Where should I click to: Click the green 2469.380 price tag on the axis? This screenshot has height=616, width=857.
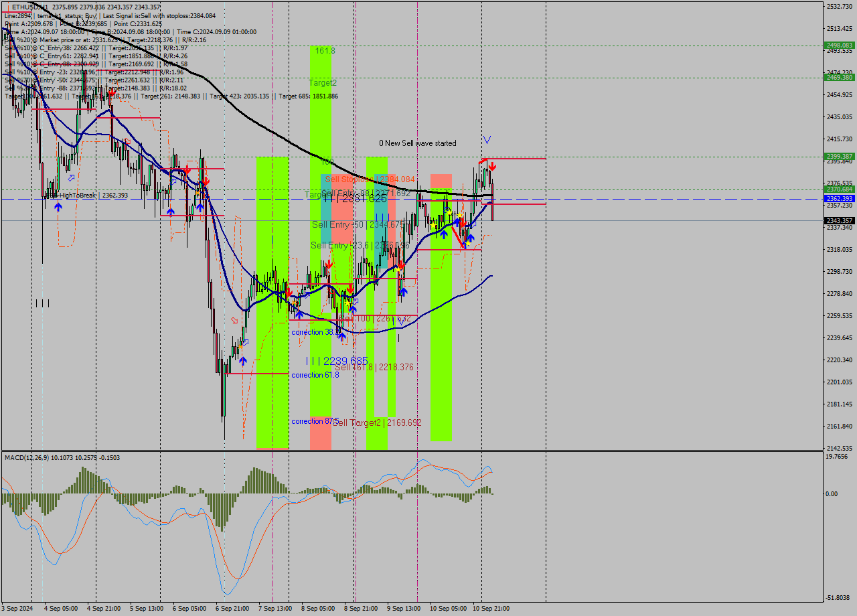click(x=839, y=78)
